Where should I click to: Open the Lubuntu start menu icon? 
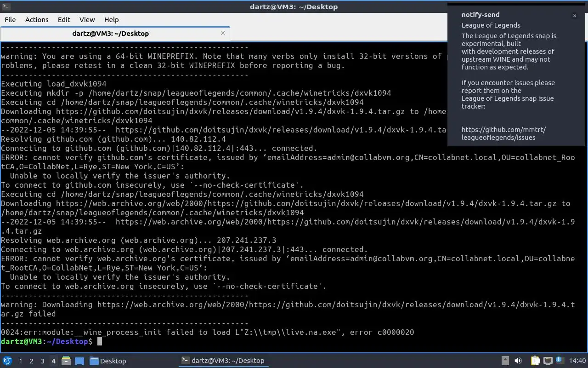(7, 361)
